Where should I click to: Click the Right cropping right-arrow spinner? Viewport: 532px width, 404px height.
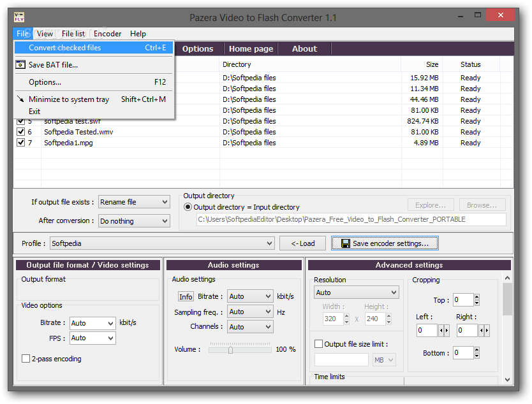click(x=487, y=330)
